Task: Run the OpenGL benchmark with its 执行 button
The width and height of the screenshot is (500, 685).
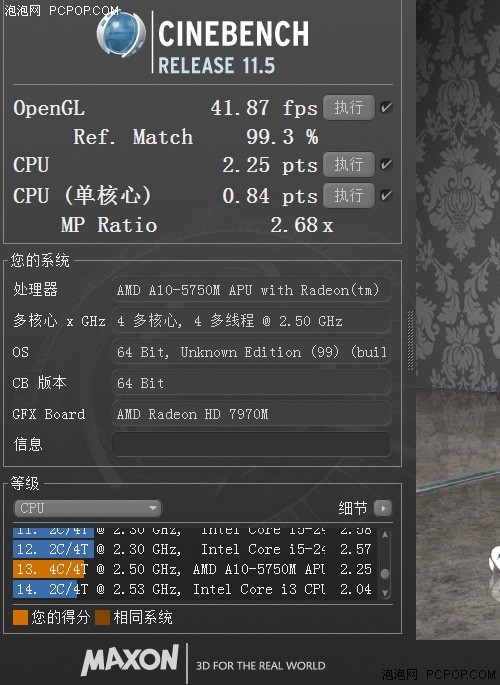Action: (x=348, y=107)
